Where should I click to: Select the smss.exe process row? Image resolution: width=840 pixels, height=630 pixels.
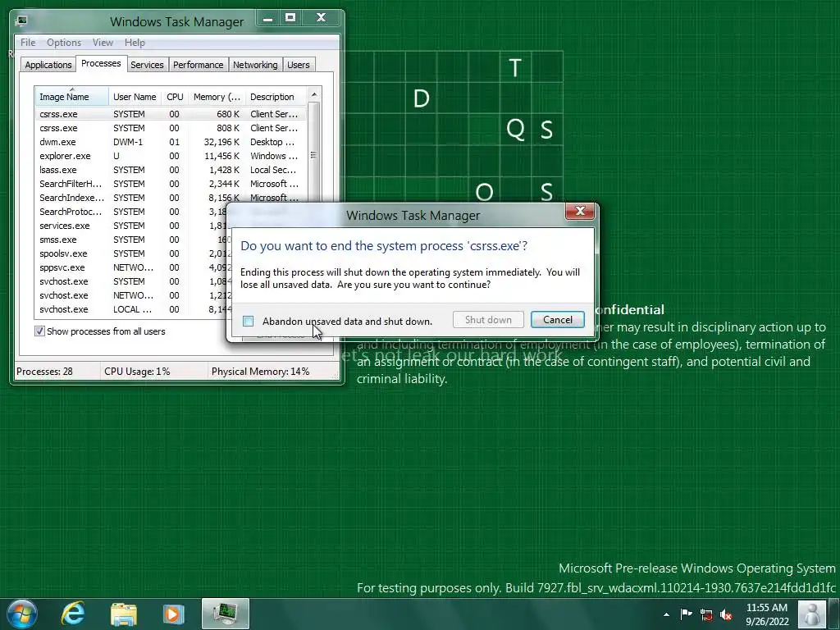pyautogui.click(x=131, y=240)
